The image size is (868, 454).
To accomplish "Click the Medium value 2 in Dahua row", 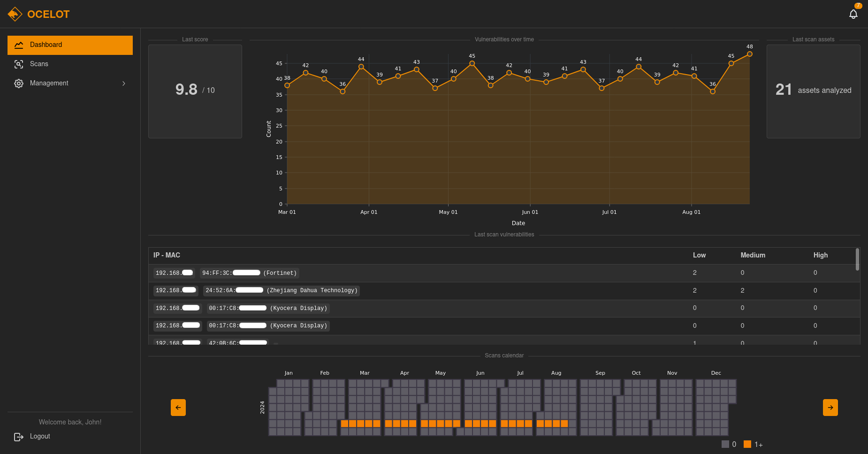I will tap(743, 291).
